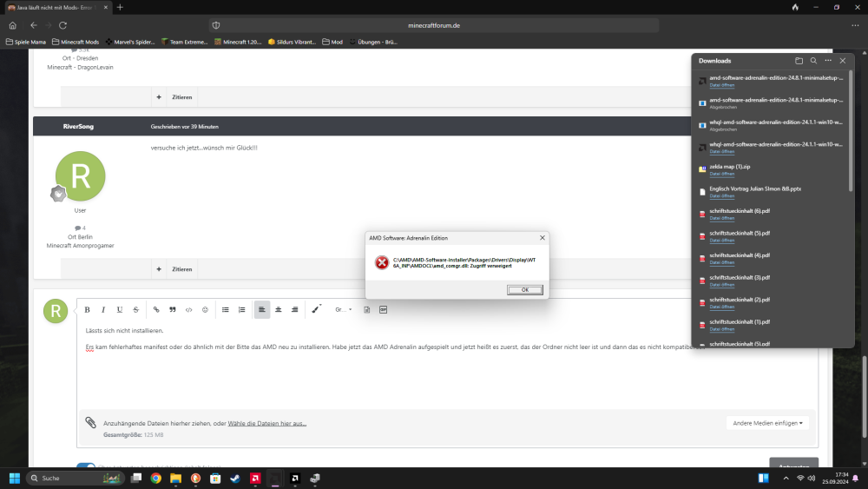This screenshot has width=868, height=489.
Task: Open the text color brush tool
Action: click(x=316, y=309)
